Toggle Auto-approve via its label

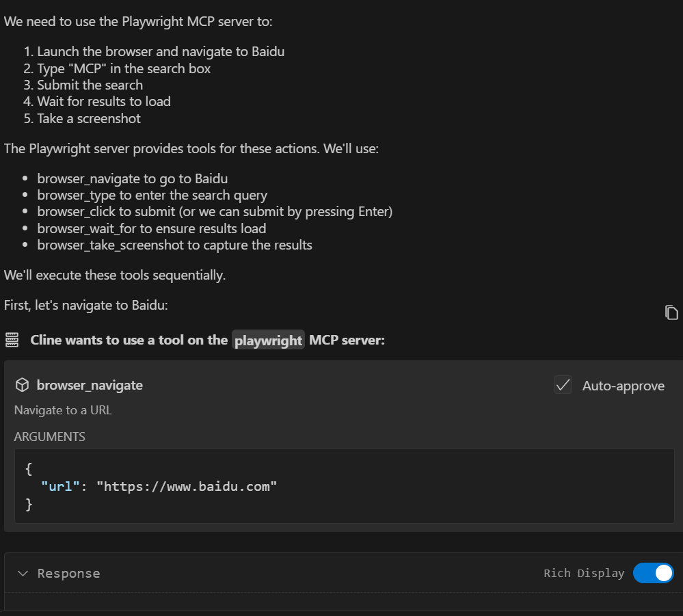623,385
